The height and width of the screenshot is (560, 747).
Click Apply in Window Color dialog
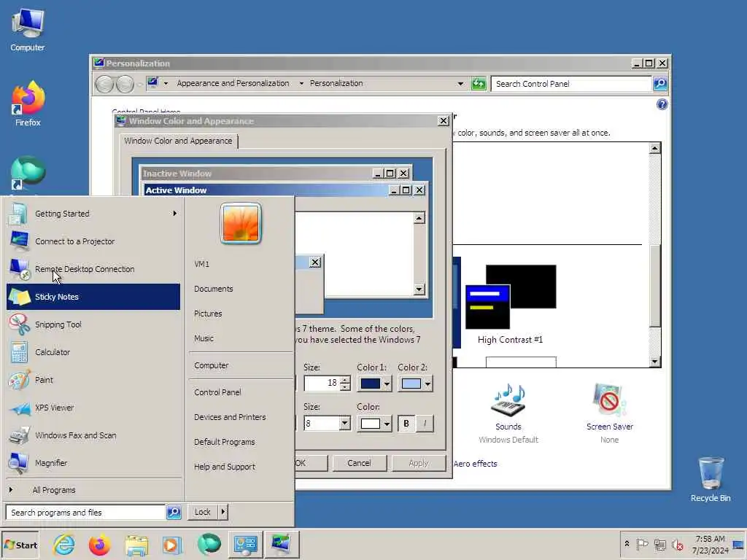pyautogui.click(x=419, y=463)
